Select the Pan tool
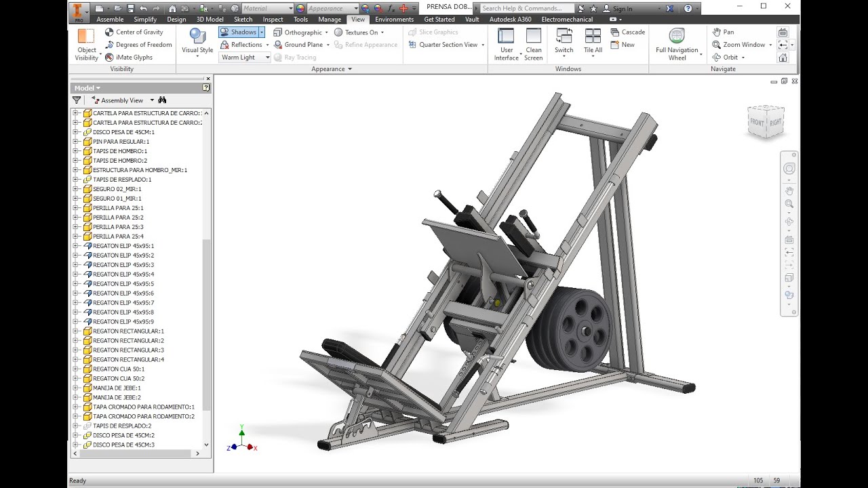The height and width of the screenshot is (488, 868). tap(723, 32)
